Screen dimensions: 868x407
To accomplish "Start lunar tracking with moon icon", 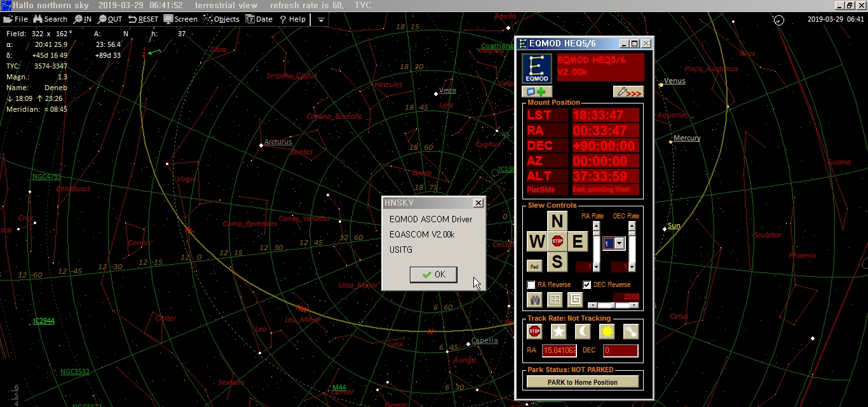I will pos(582,331).
